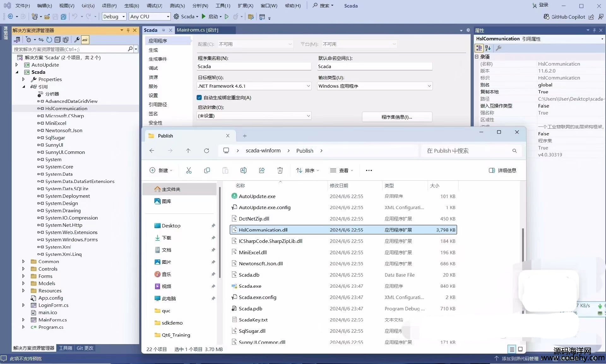Open the Debug (调试) menu

154,6
